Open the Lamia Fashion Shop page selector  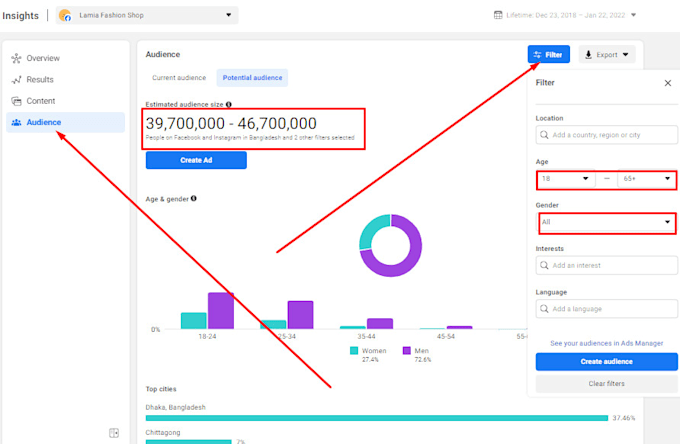[x=147, y=15]
